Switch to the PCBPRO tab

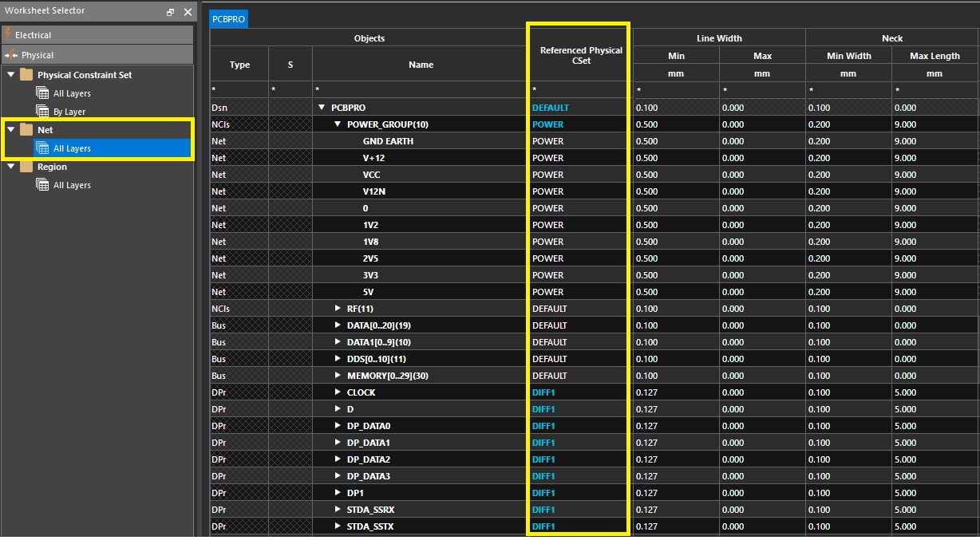tap(228, 19)
